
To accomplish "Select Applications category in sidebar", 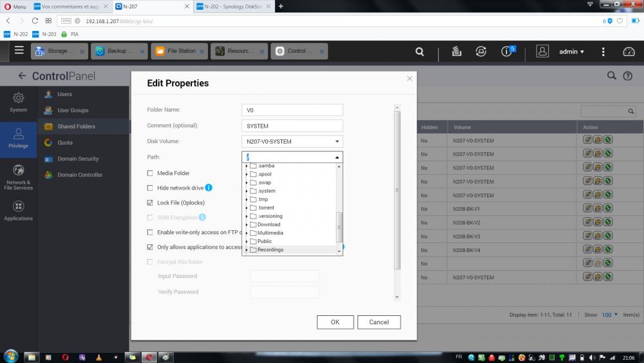I will [19, 211].
